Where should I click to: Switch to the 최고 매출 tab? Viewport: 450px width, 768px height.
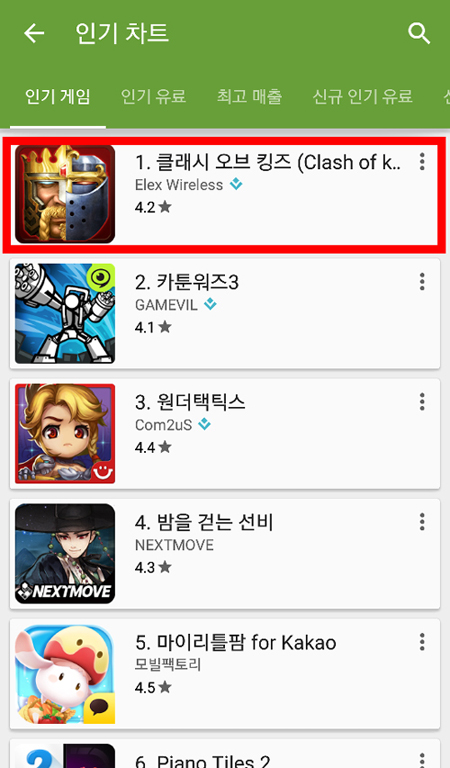249,96
